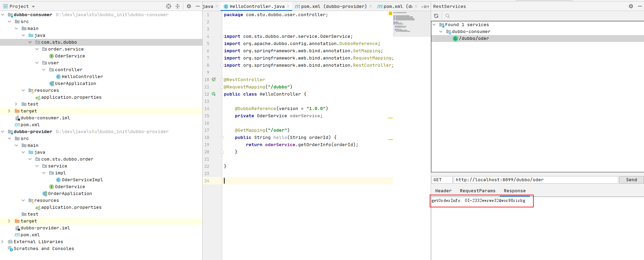
Task: Click the dubbo-consumer.iml file icon
Action: 17,118
